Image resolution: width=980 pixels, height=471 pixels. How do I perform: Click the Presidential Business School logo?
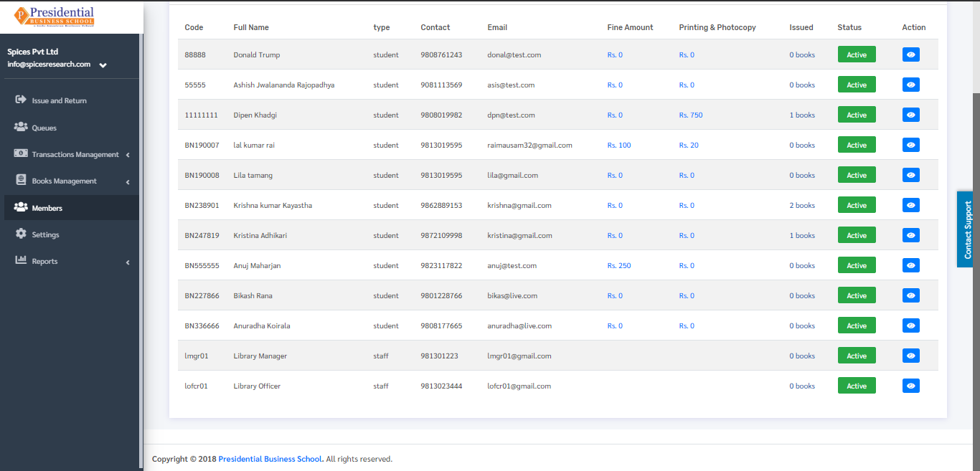coord(55,17)
